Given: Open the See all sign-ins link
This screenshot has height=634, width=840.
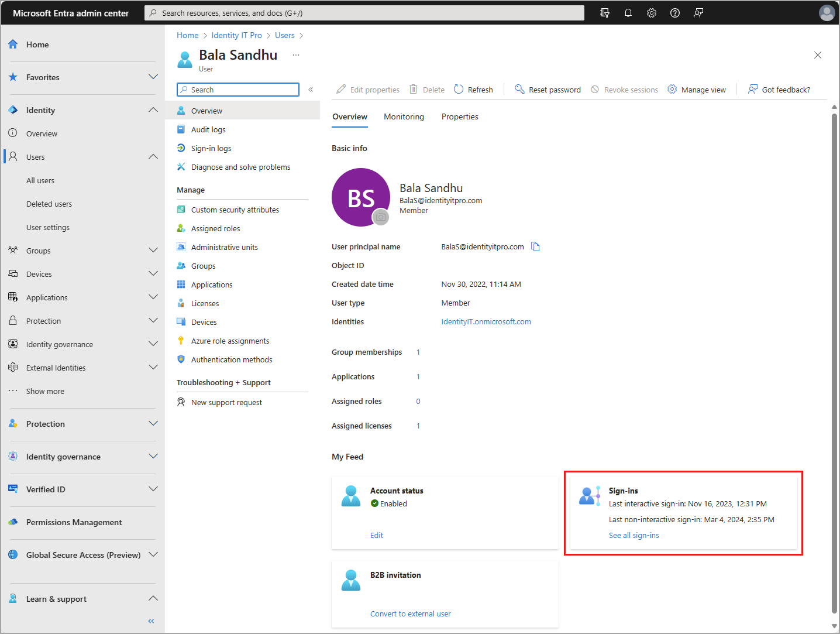Looking at the screenshot, I should pos(634,535).
